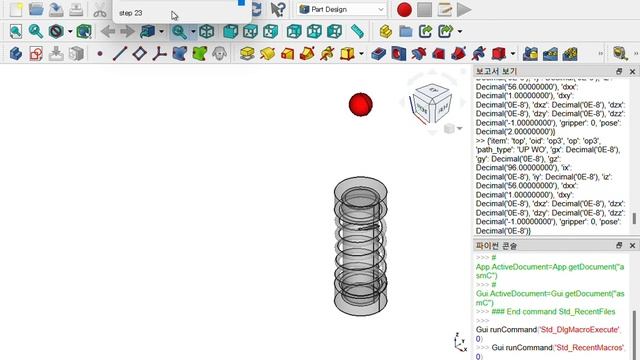Create a green sub-shape binder

pos(200,53)
